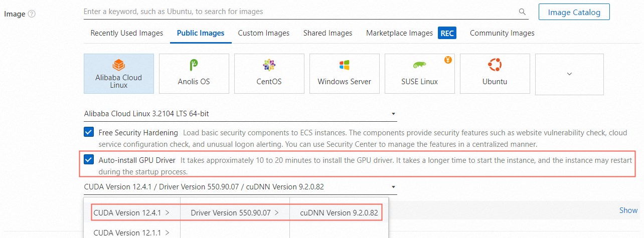
Task: Select the Alibaba Cloud Linux image tile
Action: tap(119, 74)
